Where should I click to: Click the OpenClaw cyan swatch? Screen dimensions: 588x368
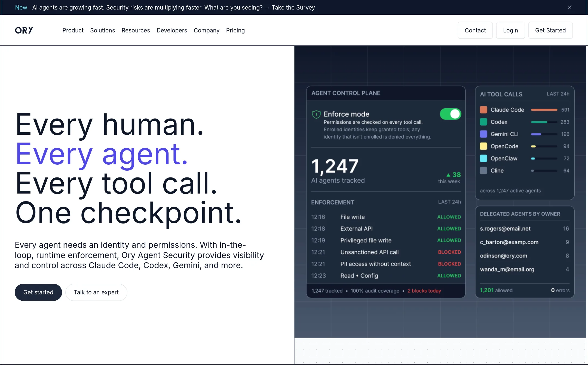[x=483, y=158]
